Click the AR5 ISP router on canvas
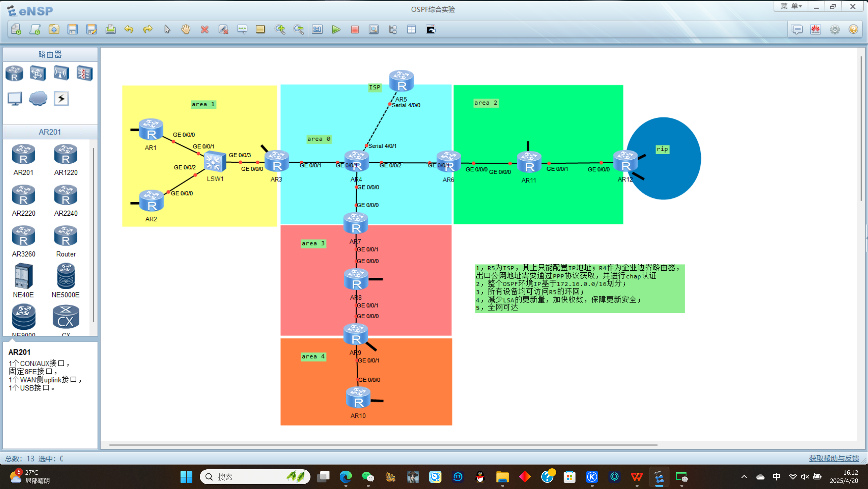 click(401, 81)
